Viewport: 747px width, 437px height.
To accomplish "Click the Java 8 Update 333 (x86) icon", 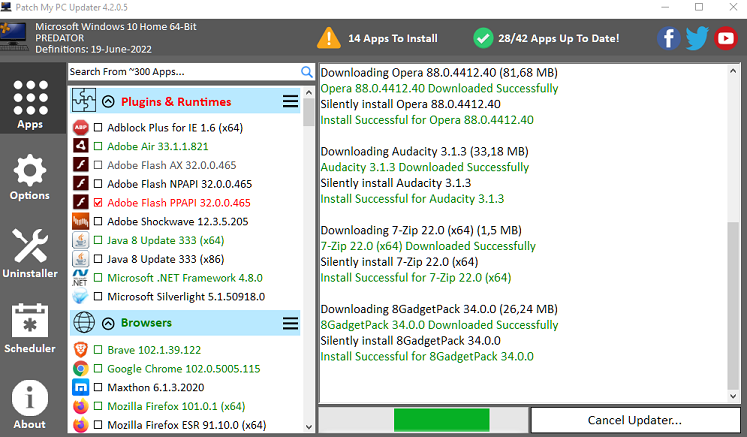I will pyautogui.click(x=81, y=259).
